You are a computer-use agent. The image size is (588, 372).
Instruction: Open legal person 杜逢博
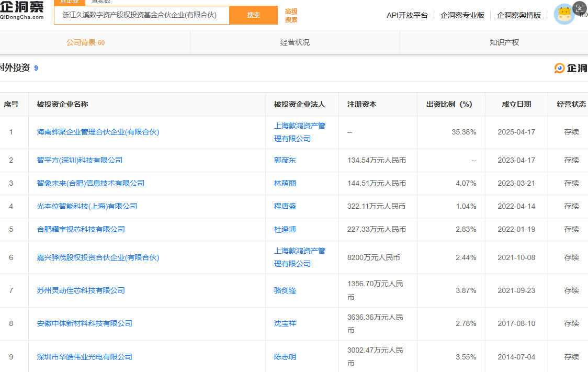tap(285, 229)
